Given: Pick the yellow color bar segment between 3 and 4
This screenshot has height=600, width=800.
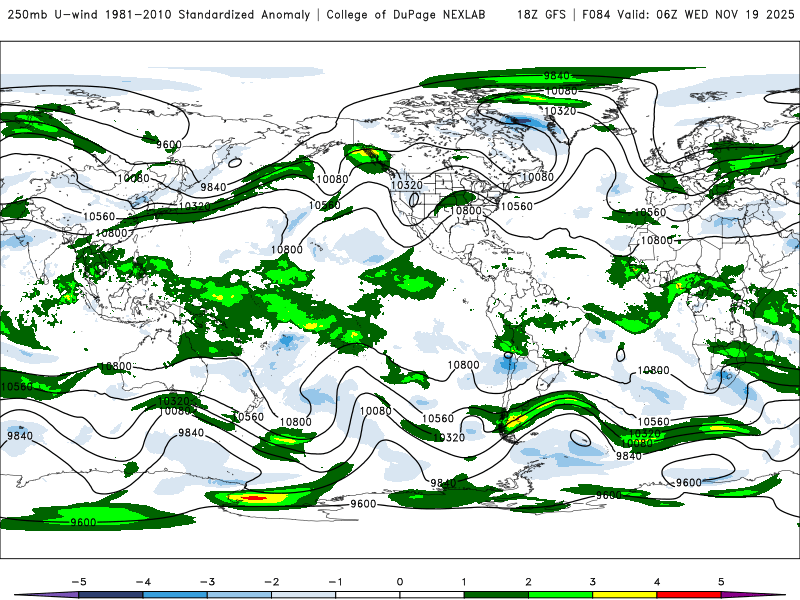Looking at the screenshot, I should 624,595.
